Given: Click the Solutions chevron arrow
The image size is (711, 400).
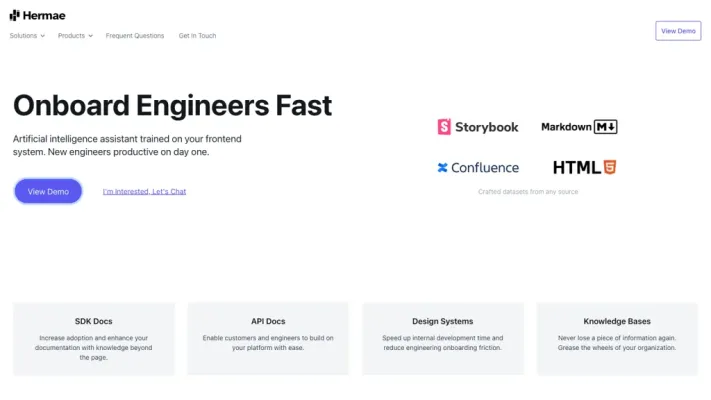Looking at the screenshot, I should tap(42, 36).
